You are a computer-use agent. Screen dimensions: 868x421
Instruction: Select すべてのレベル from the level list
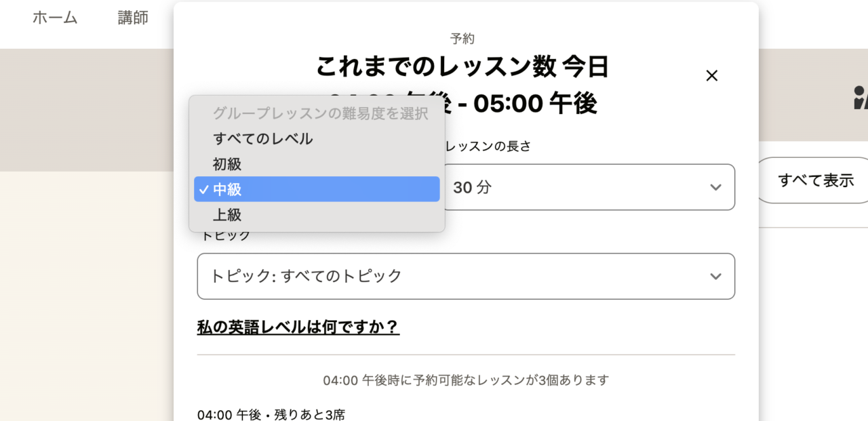[x=263, y=138]
